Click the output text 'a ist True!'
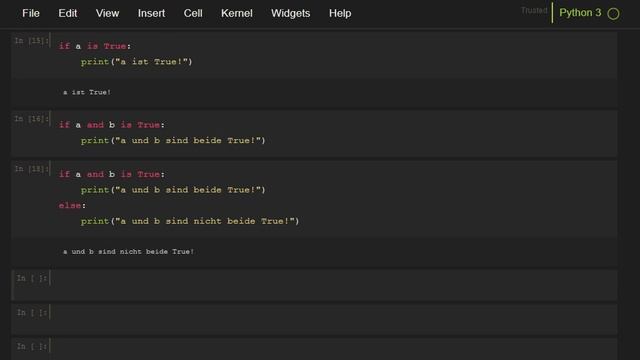Viewport: 640px width, 360px height. tap(87, 92)
